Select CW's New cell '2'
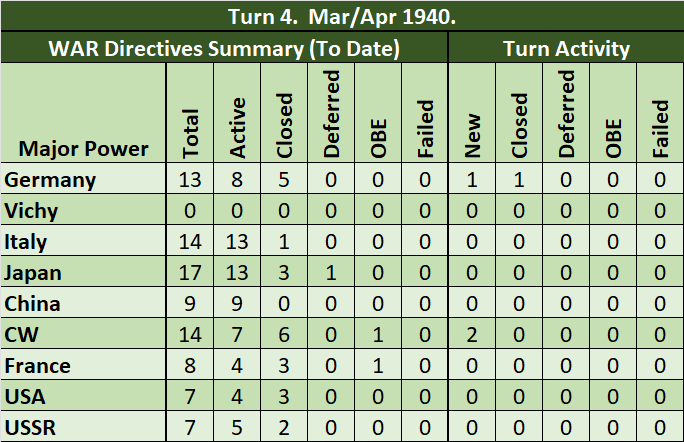Screen dimensions: 684x442 472,335
